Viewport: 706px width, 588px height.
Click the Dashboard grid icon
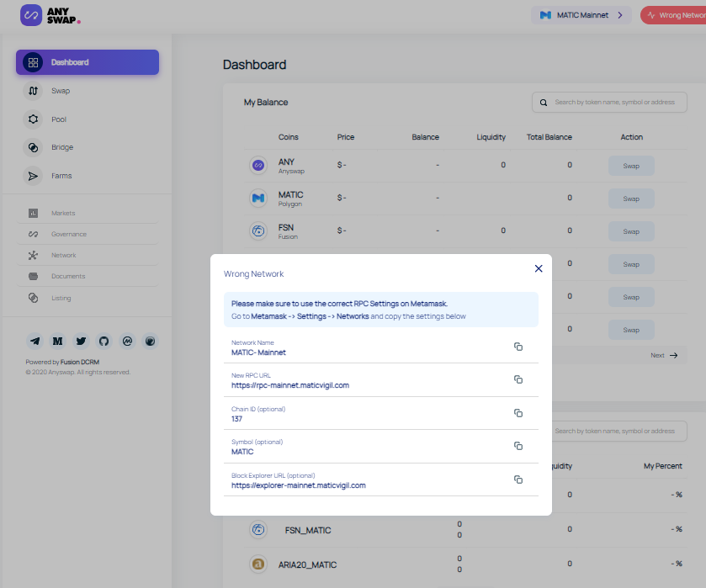[33, 62]
